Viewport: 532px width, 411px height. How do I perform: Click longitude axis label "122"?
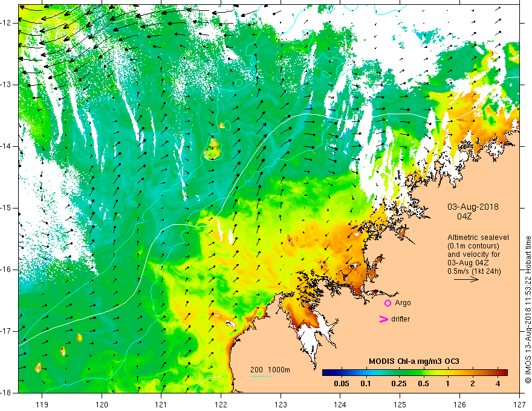click(x=221, y=404)
